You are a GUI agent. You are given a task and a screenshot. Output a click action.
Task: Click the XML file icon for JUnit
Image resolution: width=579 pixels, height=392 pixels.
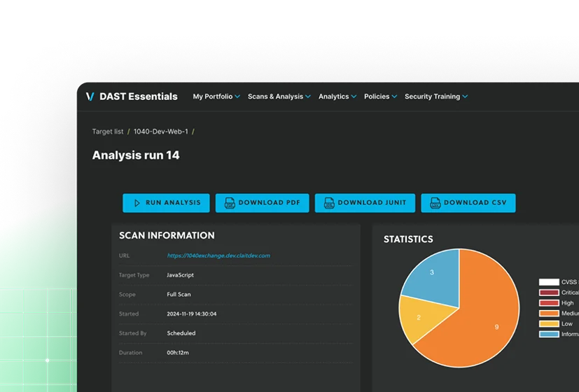click(329, 202)
